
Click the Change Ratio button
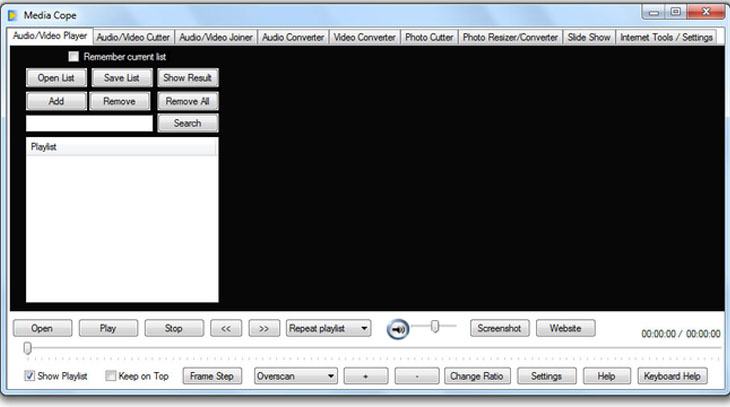click(x=477, y=376)
